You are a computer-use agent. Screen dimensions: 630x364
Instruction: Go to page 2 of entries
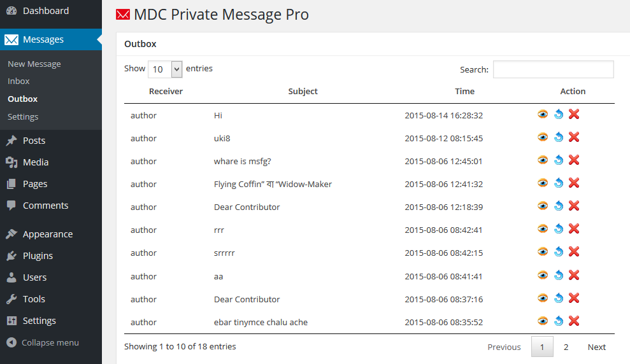[566, 347]
